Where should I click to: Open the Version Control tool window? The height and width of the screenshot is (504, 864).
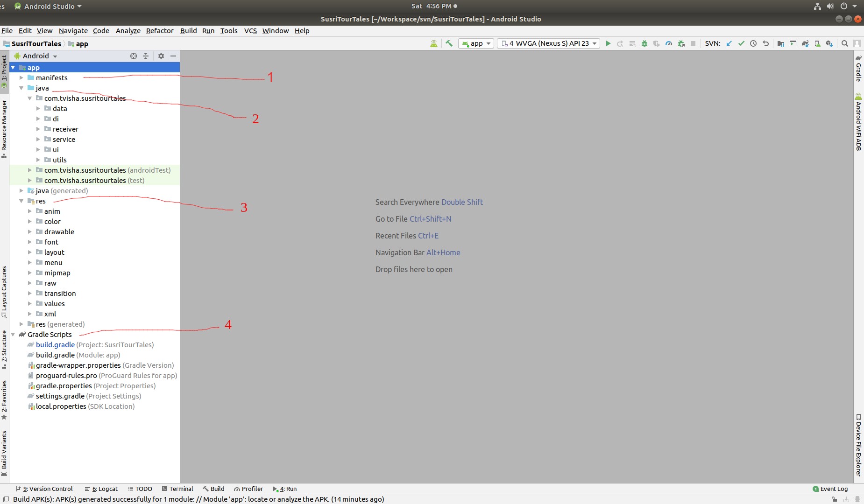(x=44, y=489)
